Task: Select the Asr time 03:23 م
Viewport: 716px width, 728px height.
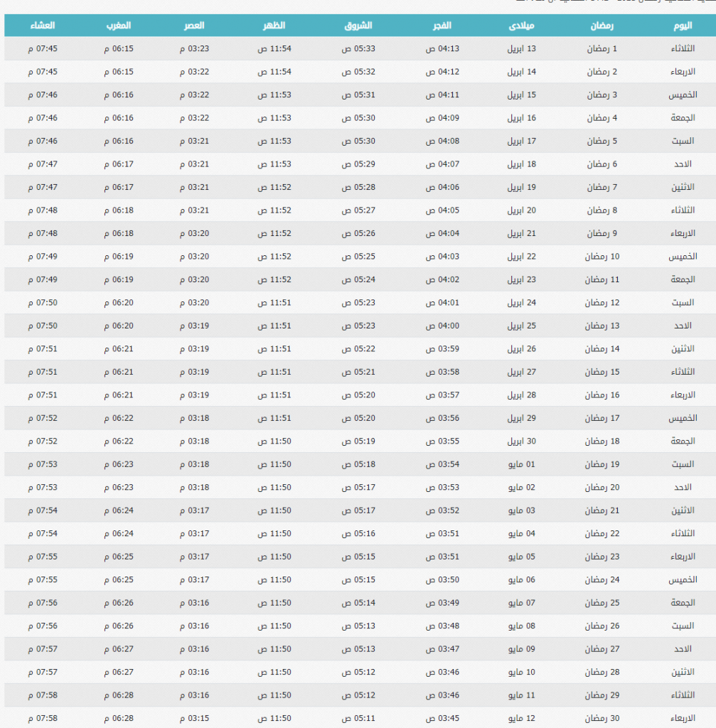Action: [x=194, y=49]
